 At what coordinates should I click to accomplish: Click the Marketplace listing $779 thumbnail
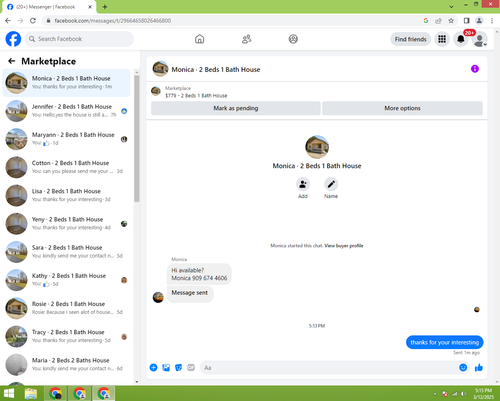(156, 91)
